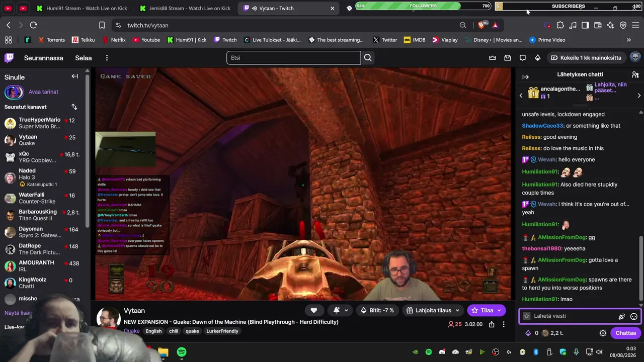
Task: Open the chat community users icon
Action: coord(635,74)
